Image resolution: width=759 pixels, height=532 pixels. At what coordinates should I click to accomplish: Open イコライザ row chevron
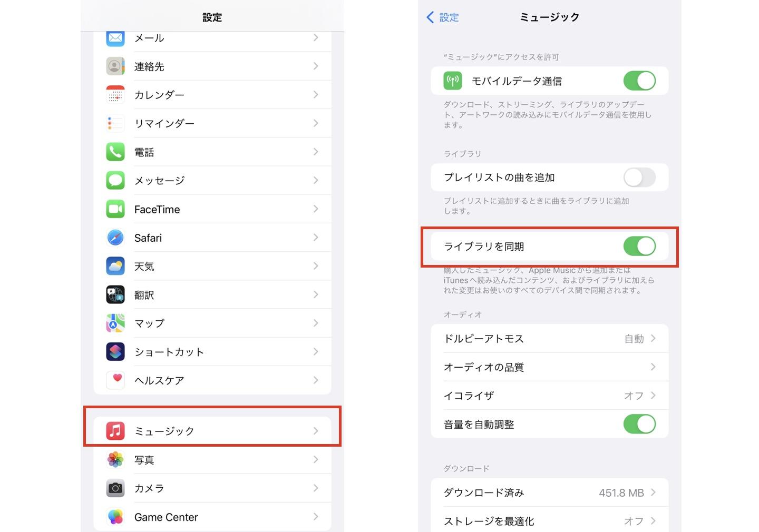click(x=653, y=395)
